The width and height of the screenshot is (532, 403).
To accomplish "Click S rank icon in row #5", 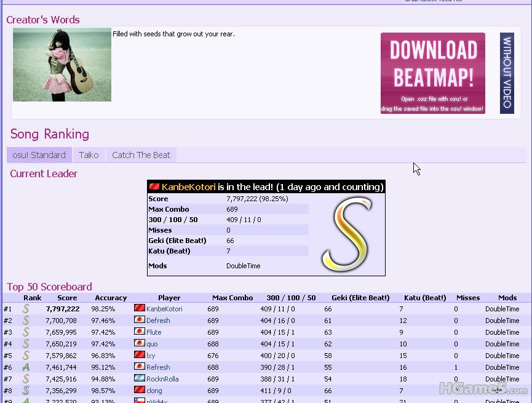I will pyautogui.click(x=26, y=356).
